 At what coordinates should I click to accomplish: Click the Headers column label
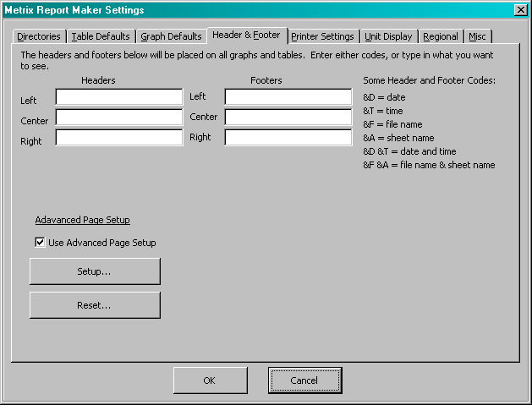click(98, 80)
